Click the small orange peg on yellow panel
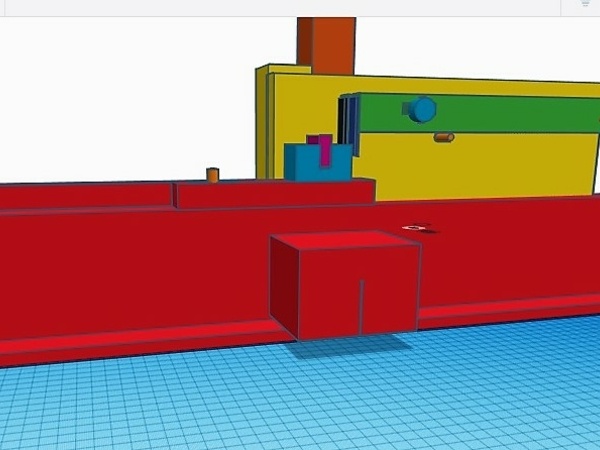600x450 pixels. [444, 137]
